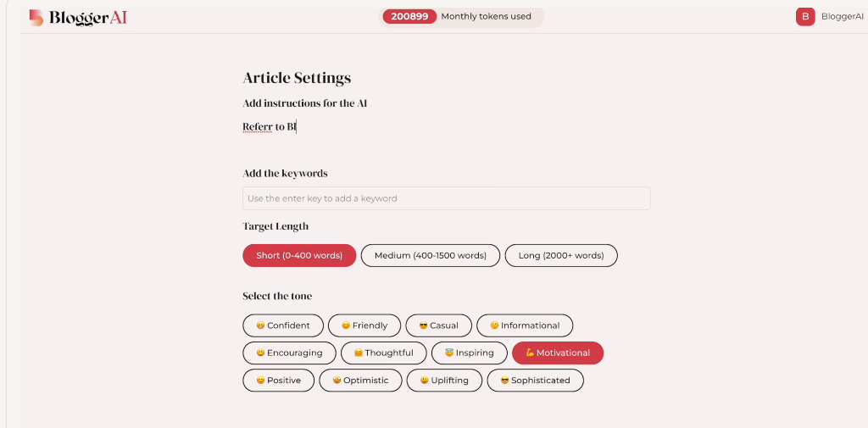Pick the Casual tone option
The height and width of the screenshot is (428, 868).
point(439,325)
